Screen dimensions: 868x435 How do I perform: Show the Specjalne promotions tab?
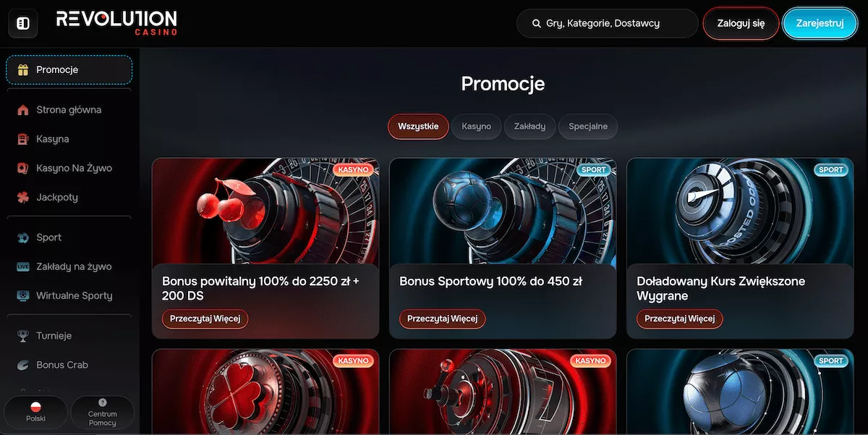click(588, 126)
